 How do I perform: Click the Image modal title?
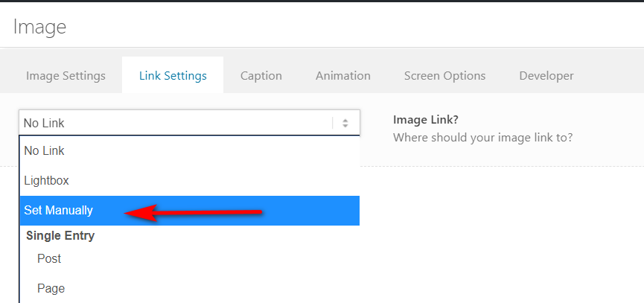pyautogui.click(x=39, y=27)
